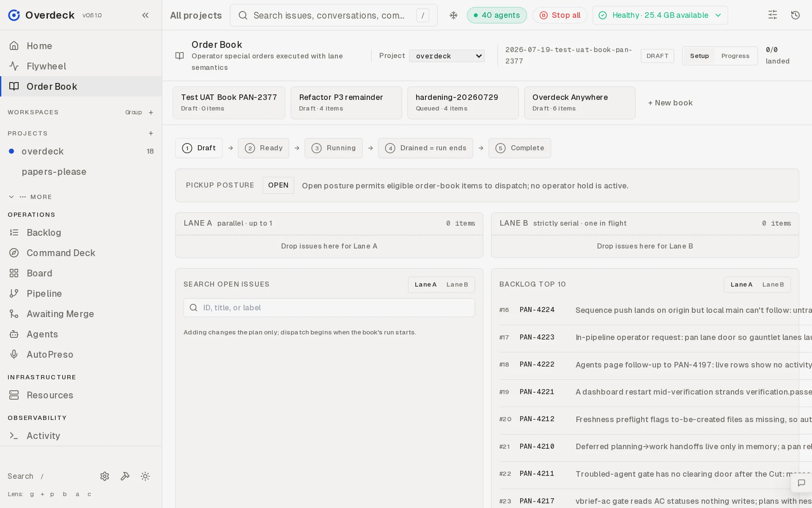Click the Awaiting Merge icon
The image size is (812, 508).
[x=14, y=314]
